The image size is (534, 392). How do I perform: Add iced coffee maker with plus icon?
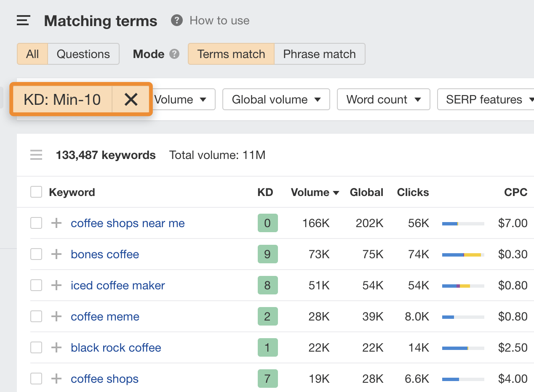coord(56,286)
